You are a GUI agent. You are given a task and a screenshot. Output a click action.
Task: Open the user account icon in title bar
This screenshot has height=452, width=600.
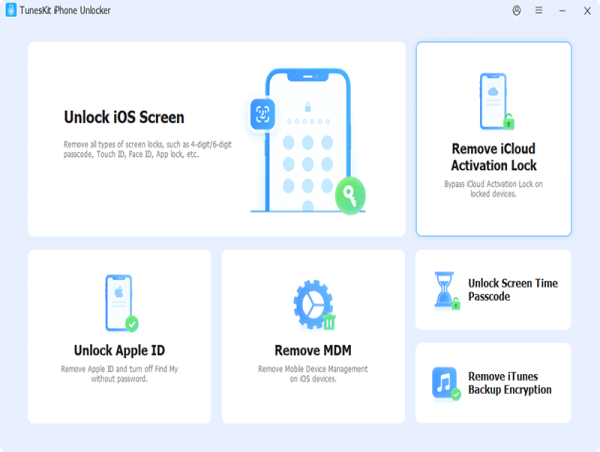click(x=517, y=10)
